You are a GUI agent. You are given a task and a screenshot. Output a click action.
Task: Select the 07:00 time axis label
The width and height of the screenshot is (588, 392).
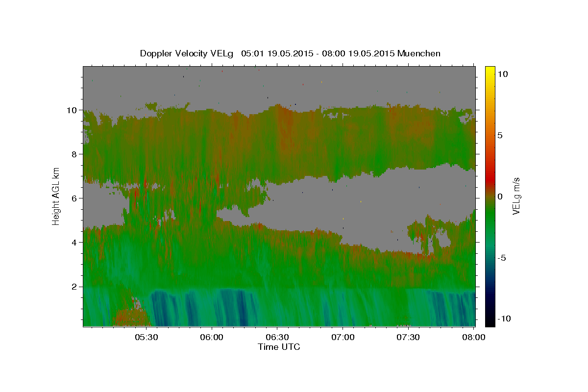point(343,338)
